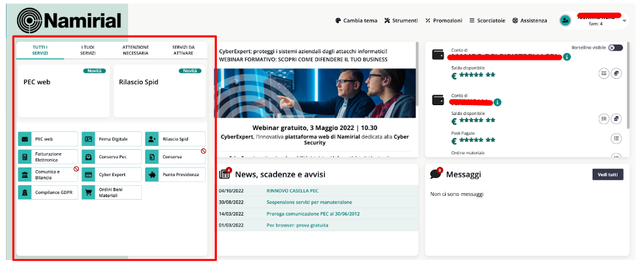
Task: Open the Scorciatoie menu
Action: 487,20
